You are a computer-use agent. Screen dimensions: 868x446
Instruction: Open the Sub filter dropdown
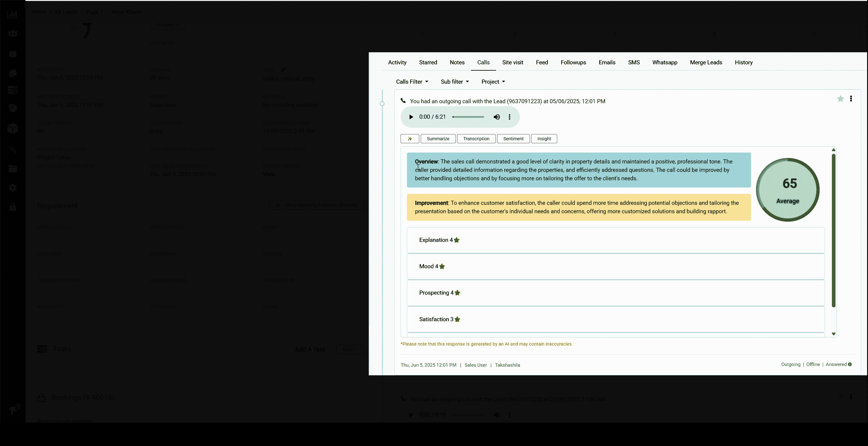tap(454, 82)
